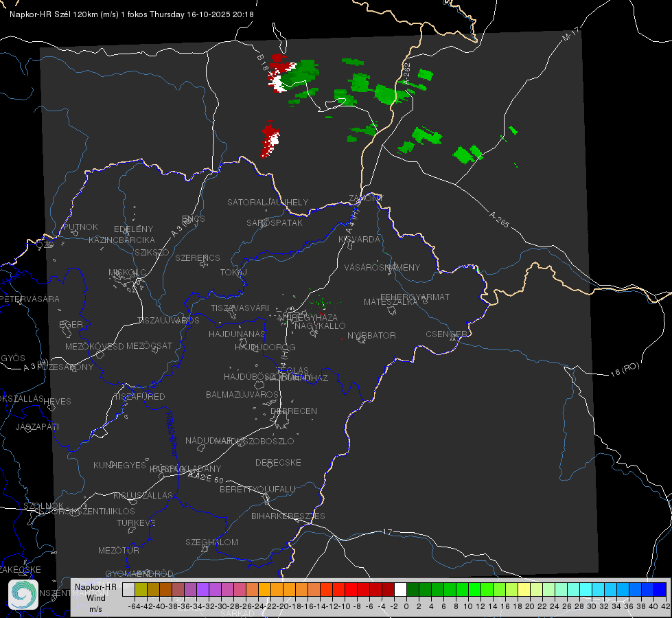
Task: Click the NAGYKÁLLÓ town label
Action: (x=320, y=325)
